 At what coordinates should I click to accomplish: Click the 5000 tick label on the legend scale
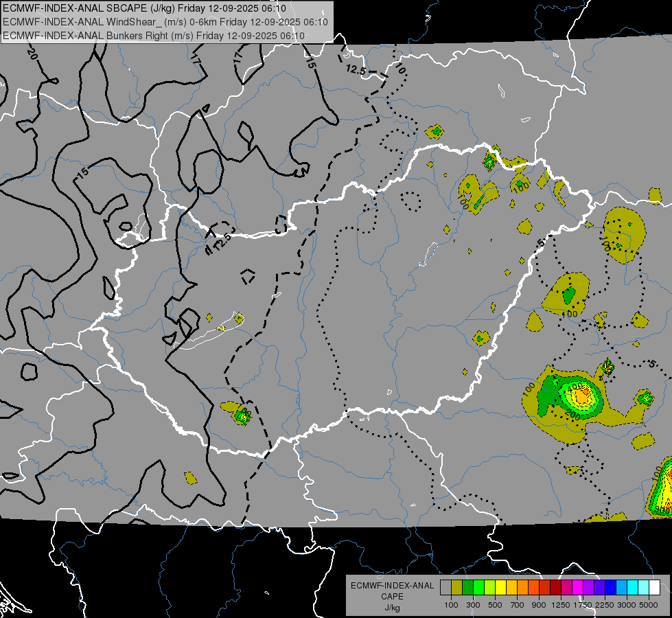[649, 605]
